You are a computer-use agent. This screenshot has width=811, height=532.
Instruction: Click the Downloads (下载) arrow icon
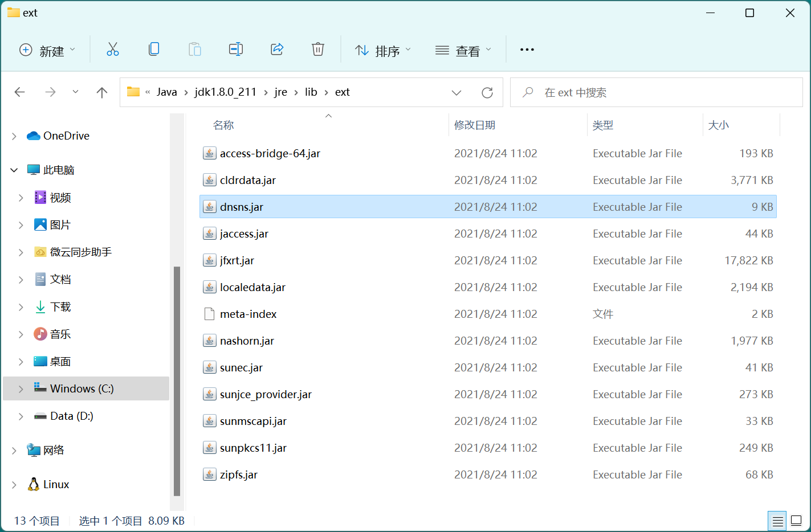40,307
